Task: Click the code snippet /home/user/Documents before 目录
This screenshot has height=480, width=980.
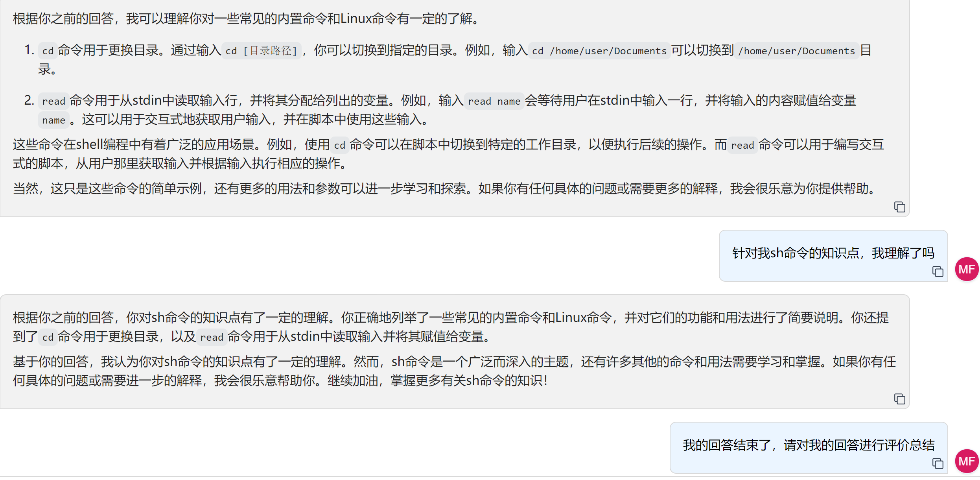Action: point(796,51)
